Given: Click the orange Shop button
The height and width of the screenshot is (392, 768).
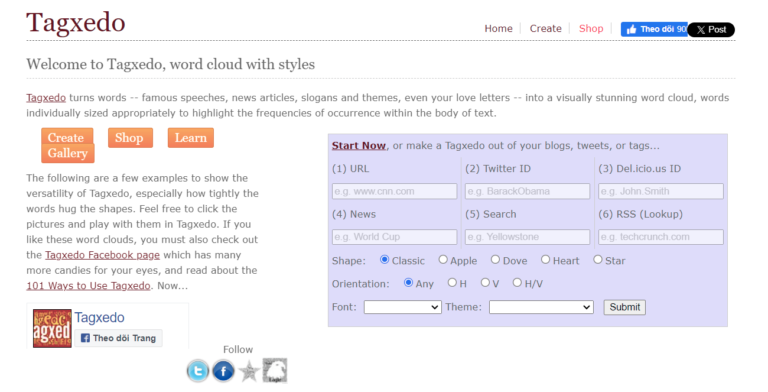Looking at the screenshot, I should click(130, 138).
